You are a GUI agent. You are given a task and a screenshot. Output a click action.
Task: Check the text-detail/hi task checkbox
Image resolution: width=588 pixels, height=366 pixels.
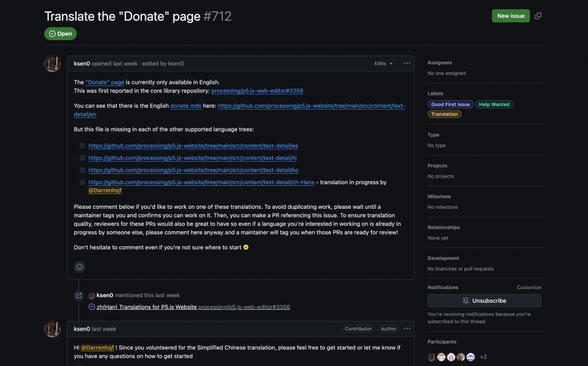coord(83,158)
